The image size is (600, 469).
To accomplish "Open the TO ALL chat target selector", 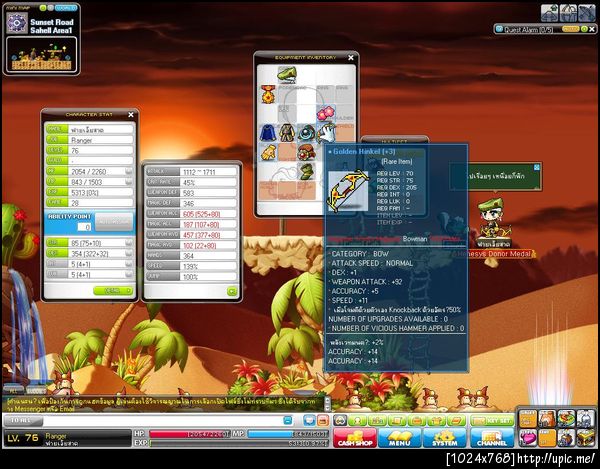I will coord(23,421).
